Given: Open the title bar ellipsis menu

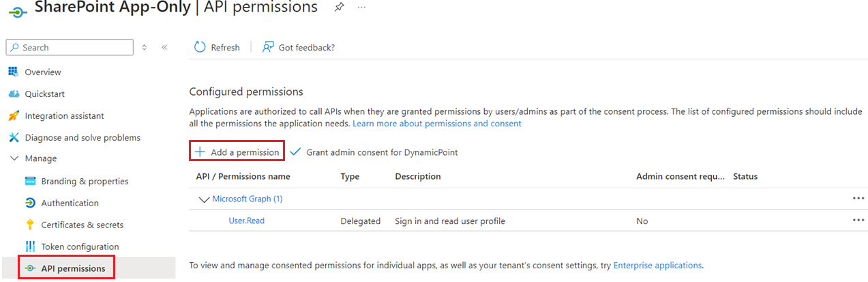Looking at the screenshot, I should point(361,8).
